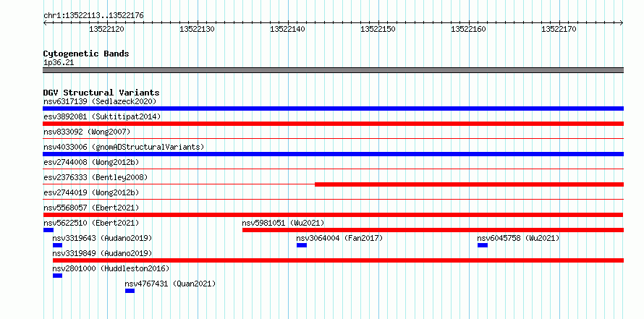Click the blue block under nsv2801000

57,276
